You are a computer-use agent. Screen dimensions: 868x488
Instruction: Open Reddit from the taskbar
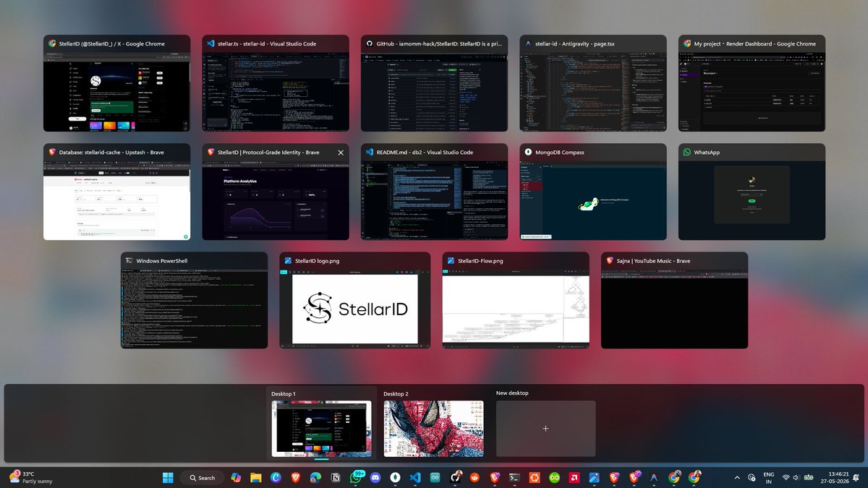point(475,477)
